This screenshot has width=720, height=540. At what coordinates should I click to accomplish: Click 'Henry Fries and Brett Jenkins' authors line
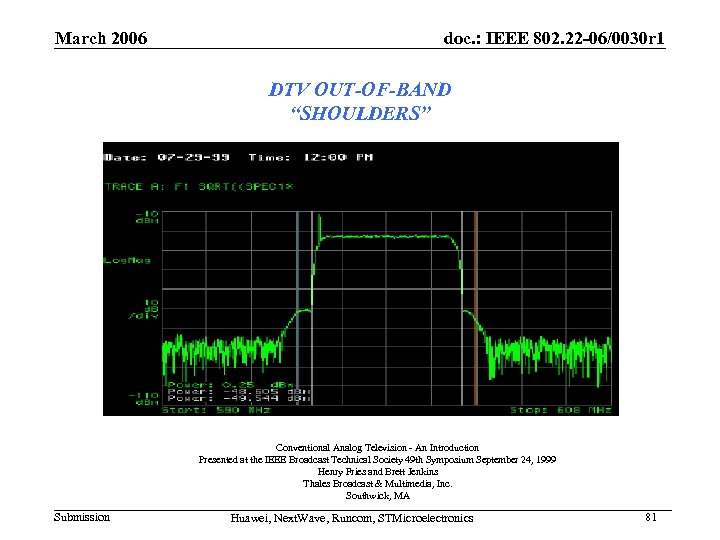pos(378,472)
